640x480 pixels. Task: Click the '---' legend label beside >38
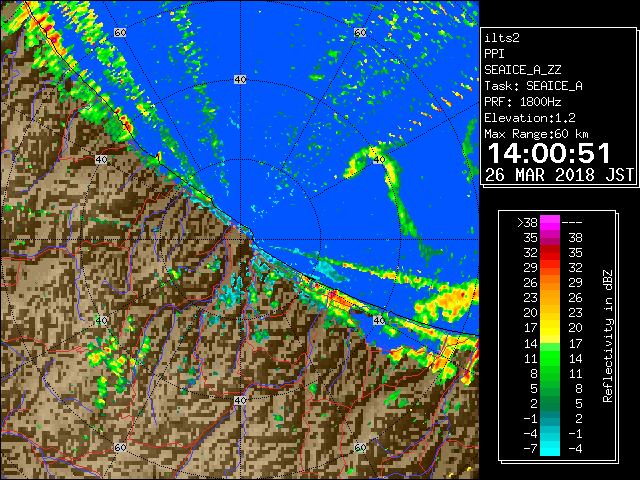[572, 223]
